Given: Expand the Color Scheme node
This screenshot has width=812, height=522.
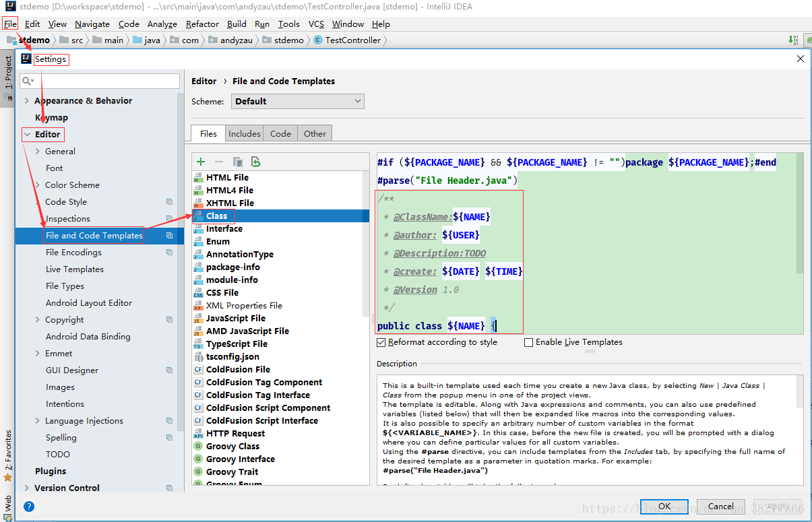Looking at the screenshot, I should (38, 185).
